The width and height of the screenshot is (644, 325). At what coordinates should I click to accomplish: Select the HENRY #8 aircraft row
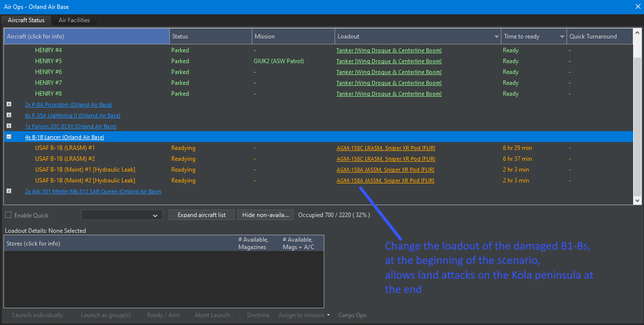[318, 94]
